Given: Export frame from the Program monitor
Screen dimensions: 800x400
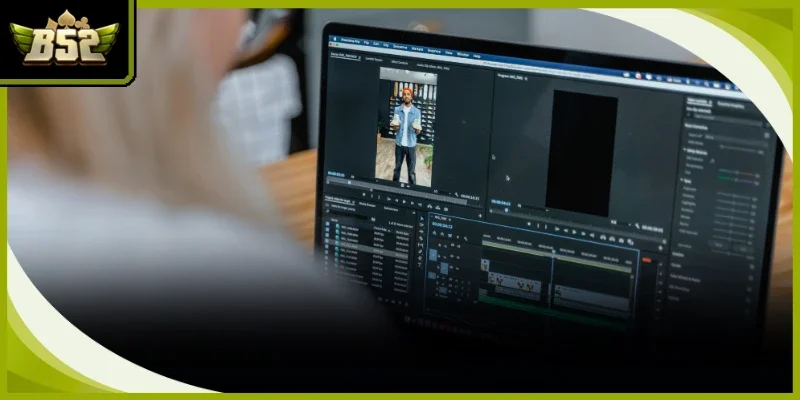Looking at the screenshot, I should 621,240.
